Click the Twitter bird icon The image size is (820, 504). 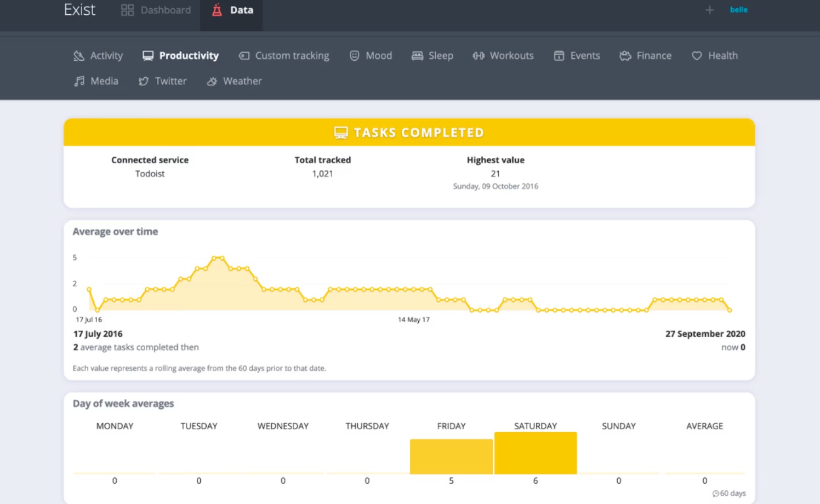click(144, 81)
